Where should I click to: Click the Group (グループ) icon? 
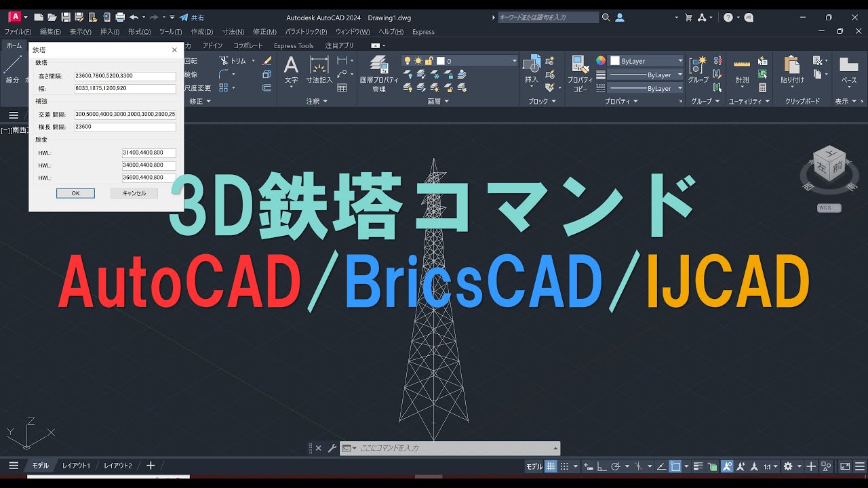click(698, 70)
